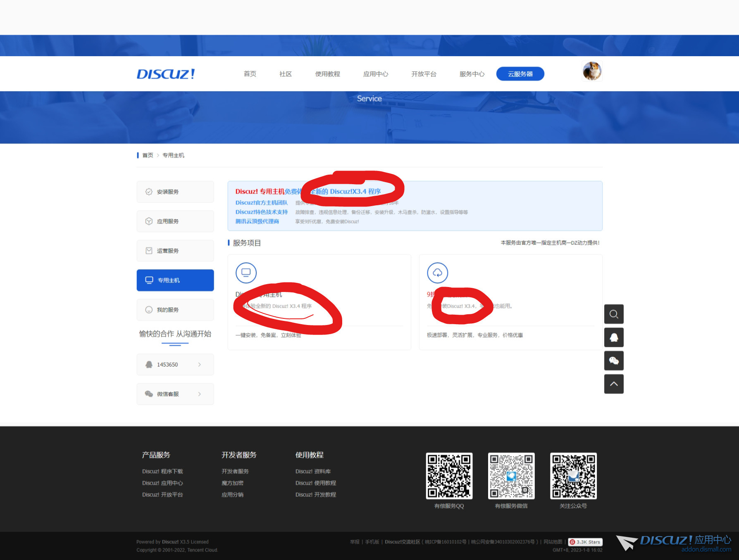The height and width of the screenshot is (560, 739).
Task: Open Discuz! 开发教程 footer link
Action: pyautogui.click(x=316, y=495)
